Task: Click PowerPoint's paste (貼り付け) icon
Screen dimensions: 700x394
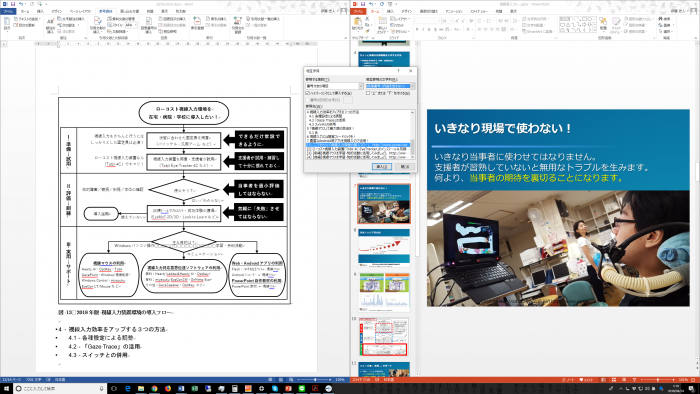Action: click(x=358, y=23)
